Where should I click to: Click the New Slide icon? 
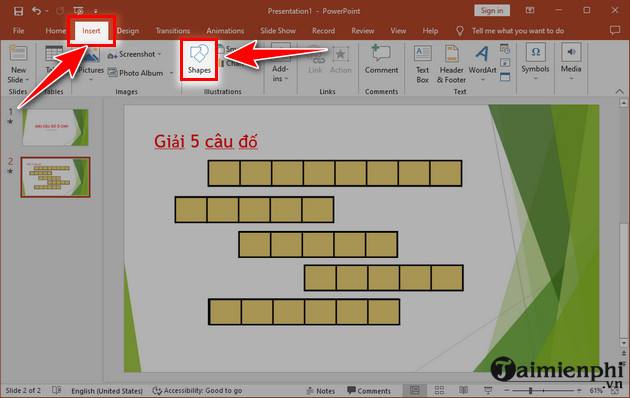pyautogui.click(x=18, y=54)
